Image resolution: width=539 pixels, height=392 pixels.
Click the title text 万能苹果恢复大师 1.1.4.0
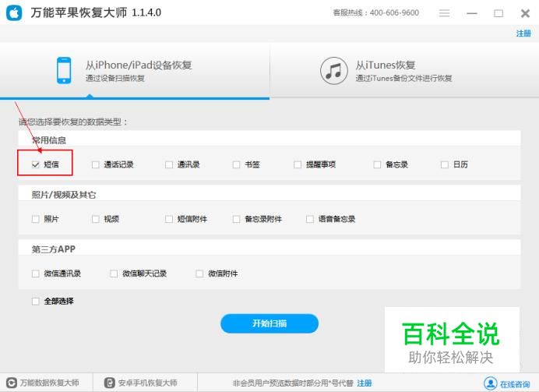pyautogui.click(x=96, y=13)
